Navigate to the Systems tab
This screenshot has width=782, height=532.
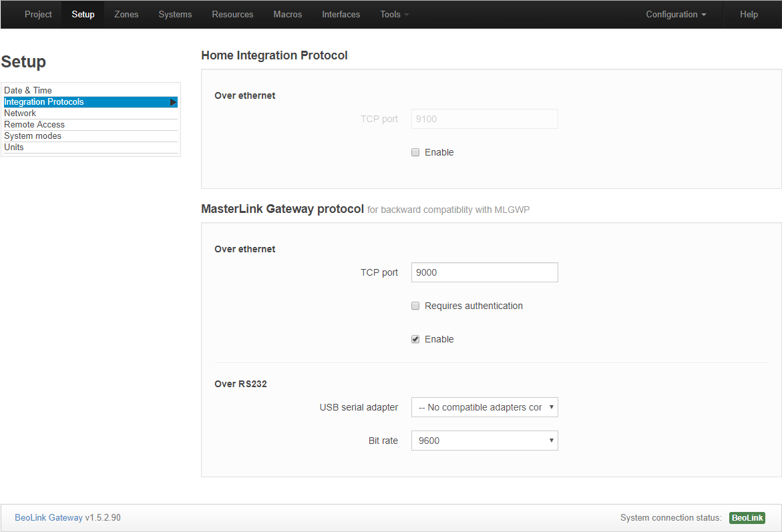(175, 15)
